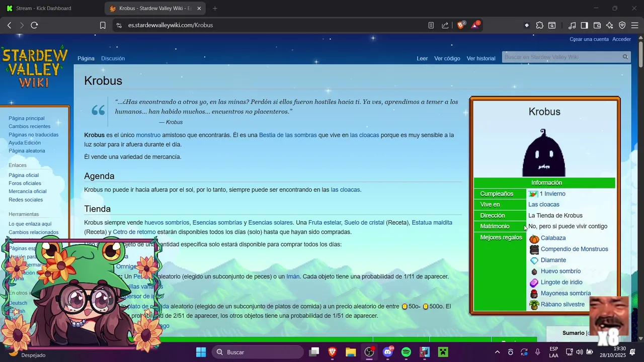Open a new browser tab

click(215, 8)
